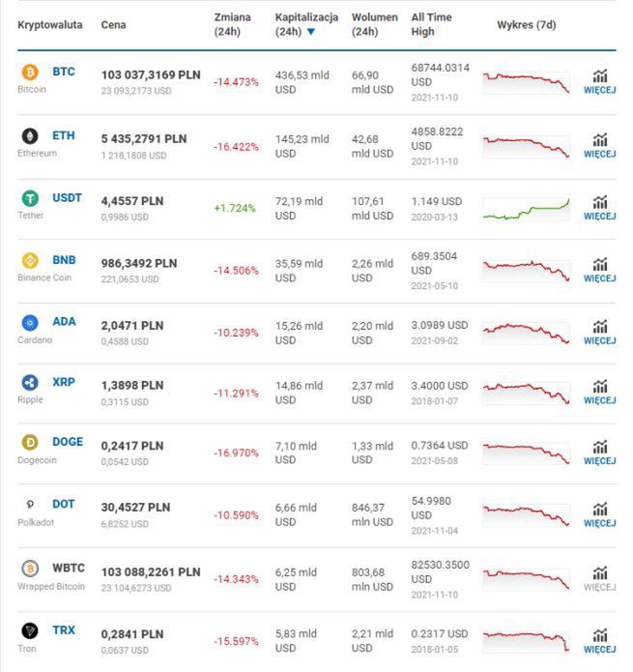Click the Cardano logo icon
This screenshot has width=633, height=672.
(x=29, y=322)
